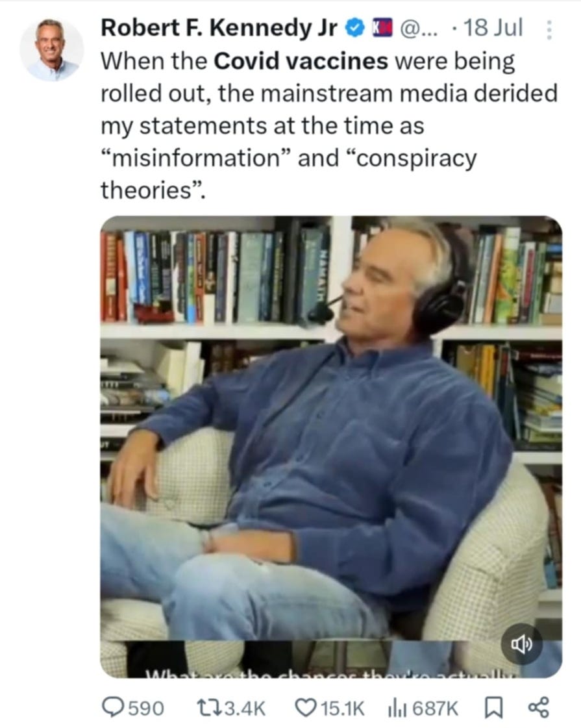Click the red-blue K affiliation badge
581x728 pixels.
point(382,29)
